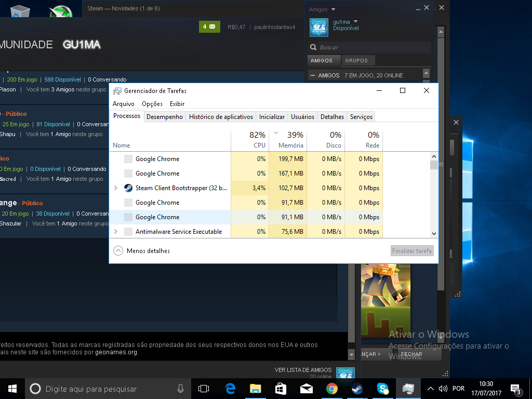Click the 81 Disponível link
The width and height of the screenshot is (532, 399).
pyautogui.click(x=54, y=124)
